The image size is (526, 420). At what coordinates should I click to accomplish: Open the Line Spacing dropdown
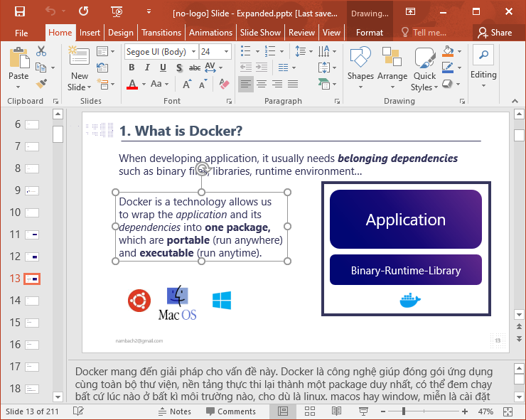click(304, 51)
